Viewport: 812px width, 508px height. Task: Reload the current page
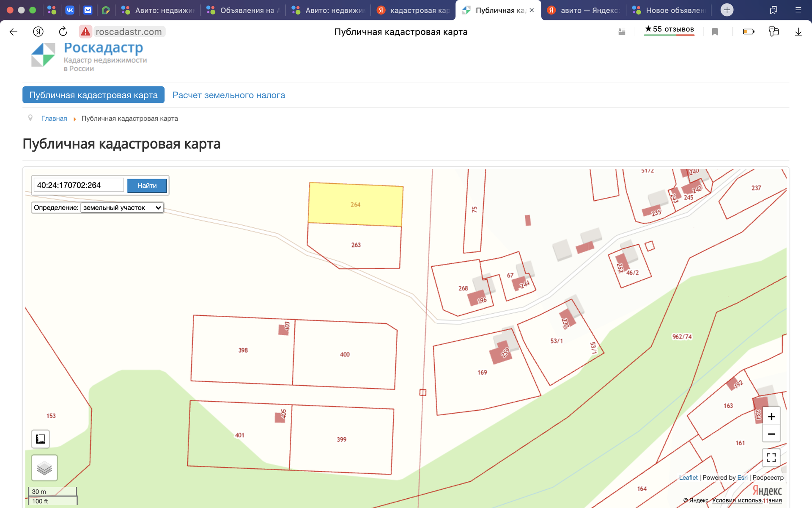pyautogui.click(x=63, y=32)
